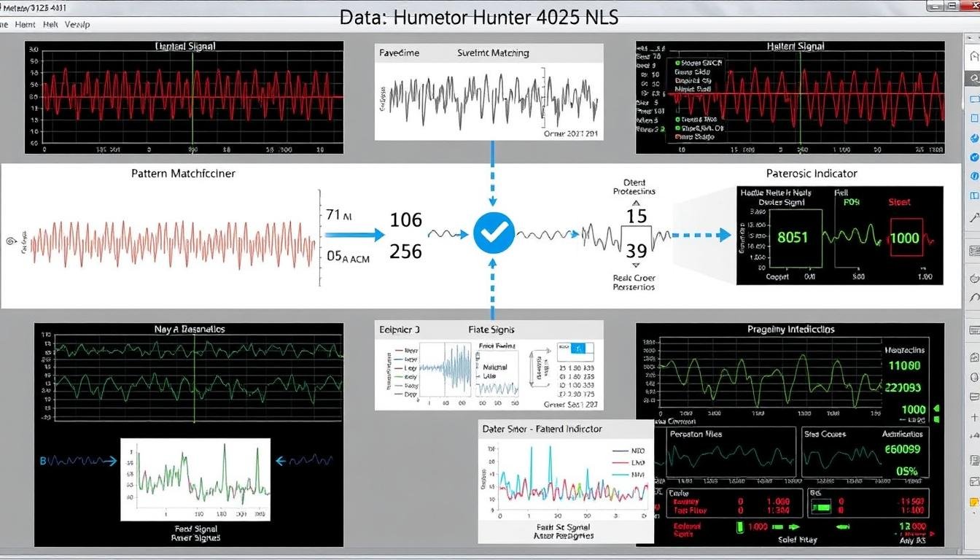980x560 pixels.
Task: Click the red 1000 Stoert box
Action: [905, 238]
